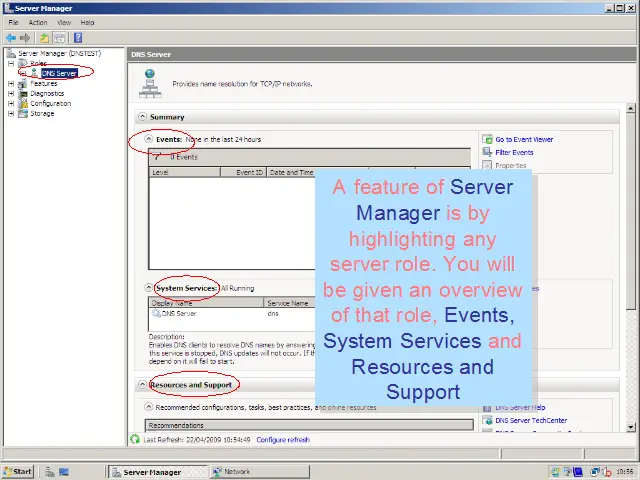Click the scroll up arrow on right scrollbar

pyautogui.click(x=630, y=109)
